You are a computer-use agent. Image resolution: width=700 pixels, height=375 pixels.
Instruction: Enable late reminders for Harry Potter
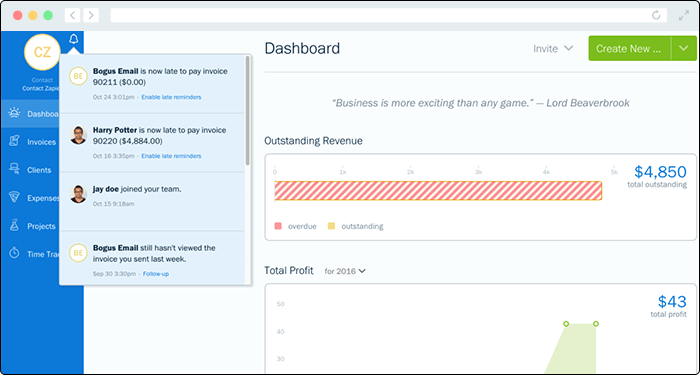tap(171, 156)
